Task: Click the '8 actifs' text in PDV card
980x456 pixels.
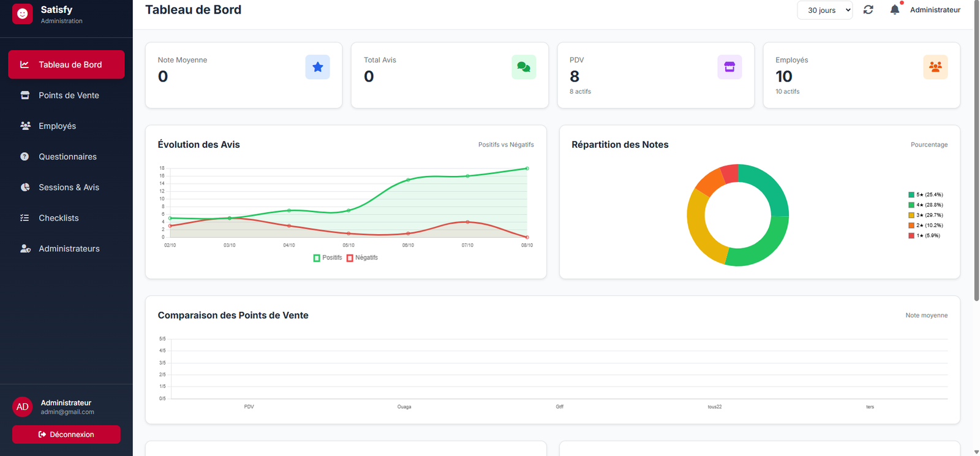Action: pos(580,91)
